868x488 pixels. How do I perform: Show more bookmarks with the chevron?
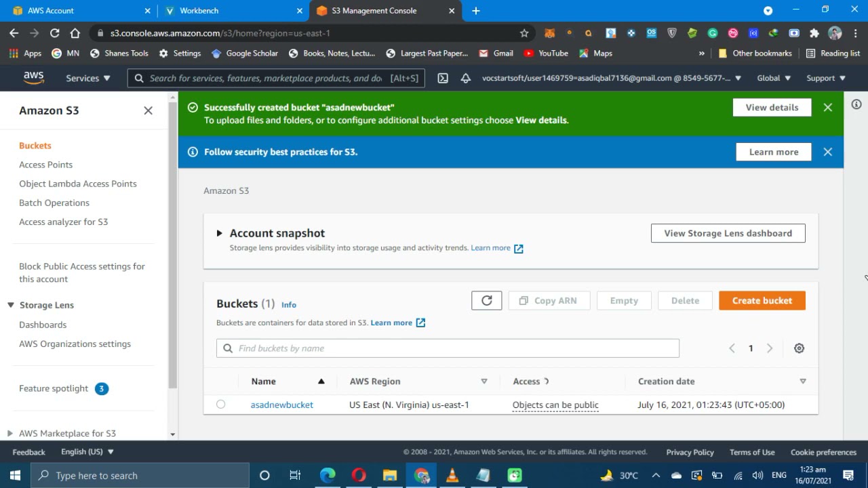[702, 53]
